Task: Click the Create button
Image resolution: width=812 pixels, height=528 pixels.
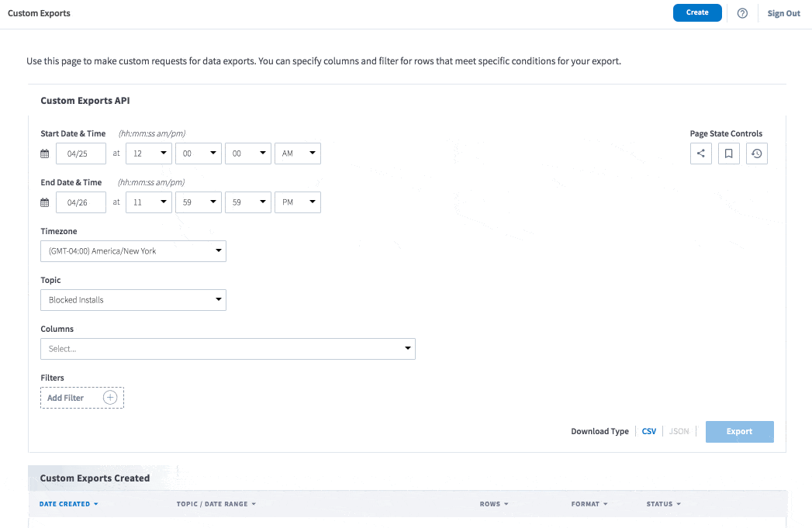Action: (x=697, y=13)
